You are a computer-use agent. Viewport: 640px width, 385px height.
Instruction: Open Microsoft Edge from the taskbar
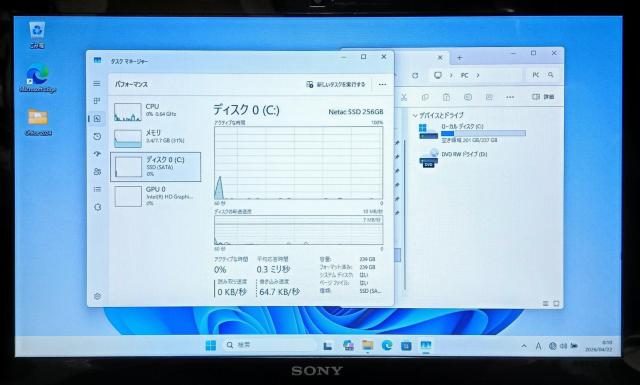(387, 345)
